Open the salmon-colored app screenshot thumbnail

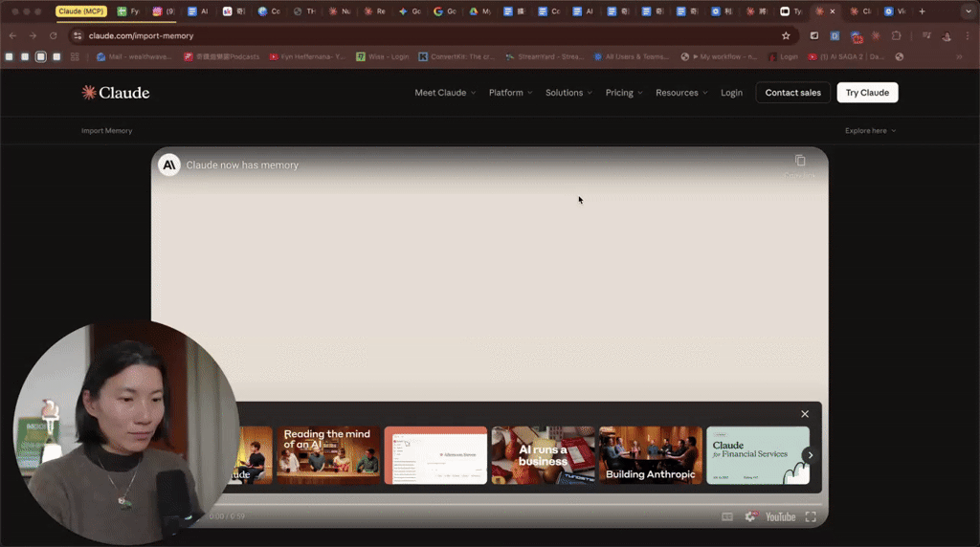point(435,455)
